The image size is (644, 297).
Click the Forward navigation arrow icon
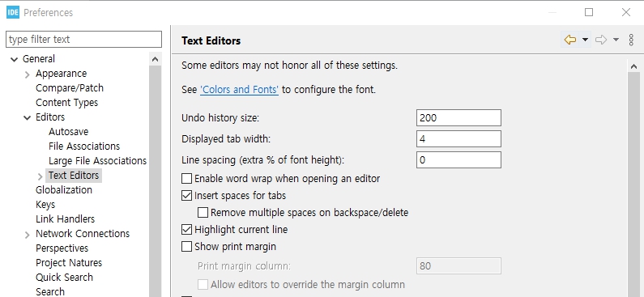(601, 40)
